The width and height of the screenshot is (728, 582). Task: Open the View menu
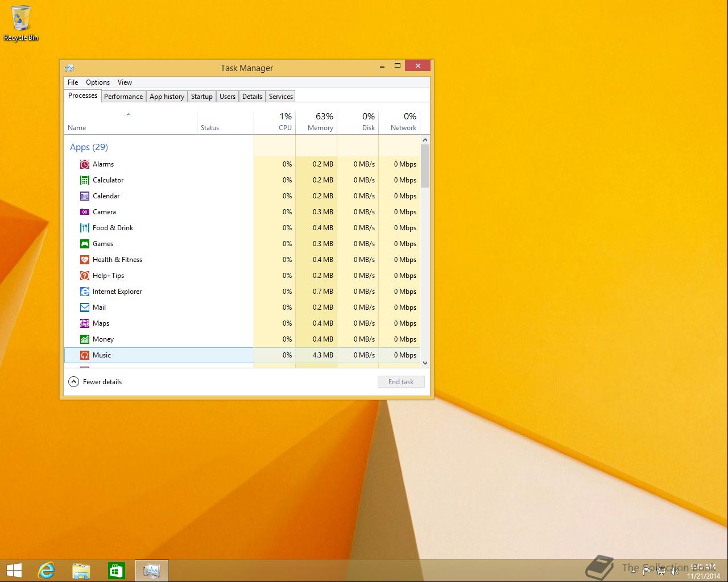click(x=125, y=82)
